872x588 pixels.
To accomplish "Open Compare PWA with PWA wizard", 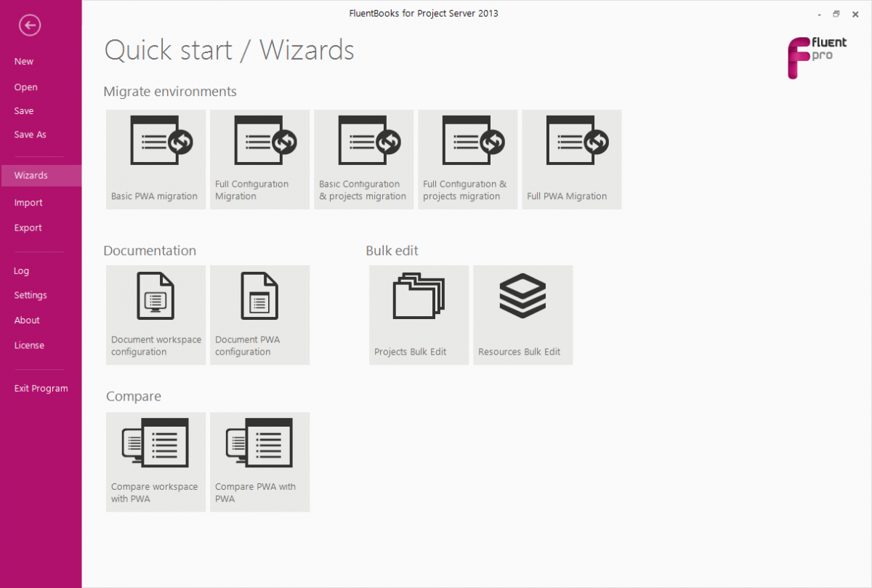I will (259, 462).
